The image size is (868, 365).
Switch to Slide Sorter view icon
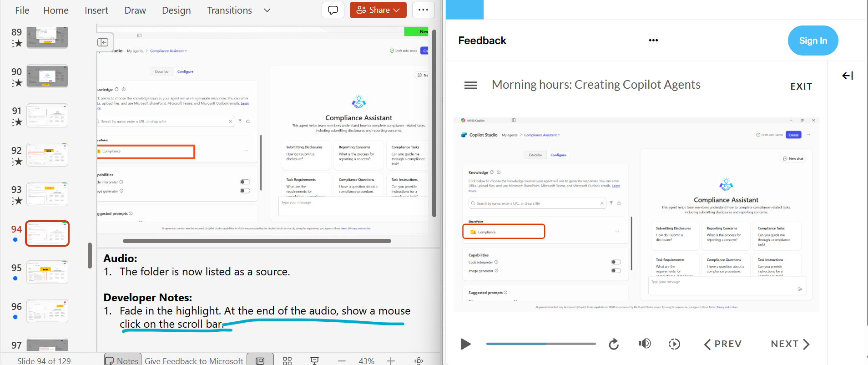pyautogui.click(x=287, y=360)
